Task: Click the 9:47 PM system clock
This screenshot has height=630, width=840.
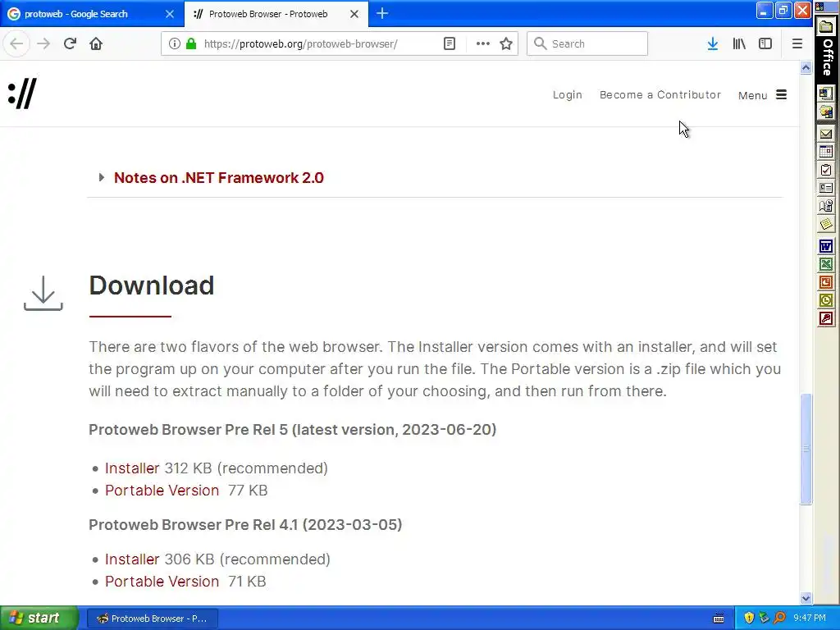Action: tap(810, 619)
